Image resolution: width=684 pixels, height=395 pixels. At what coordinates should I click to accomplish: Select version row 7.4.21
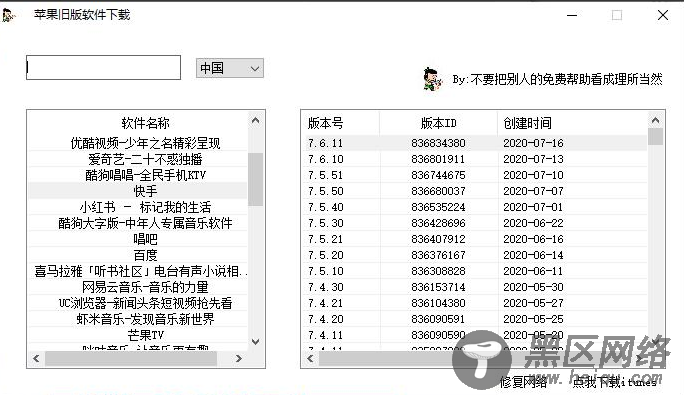(x=475, y=303)
